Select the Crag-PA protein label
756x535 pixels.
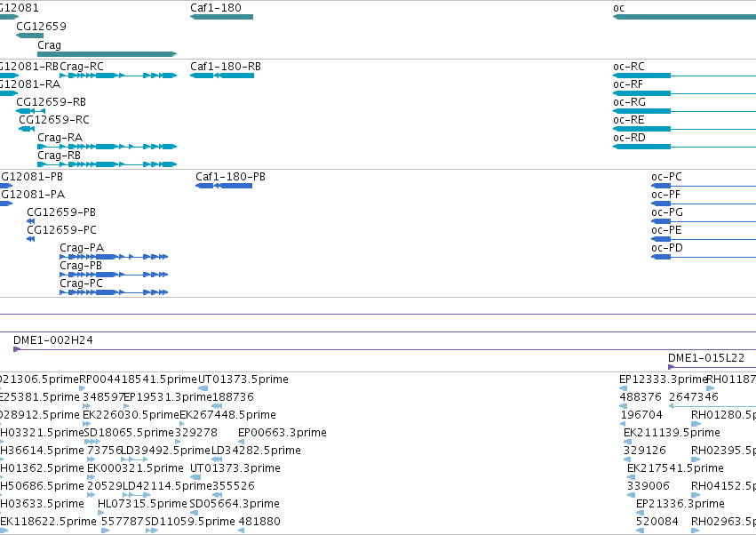[82, 247]
